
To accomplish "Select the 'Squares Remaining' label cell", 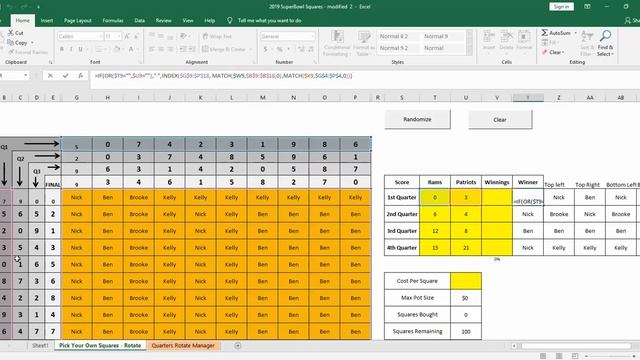I will [x=417, y=331].
